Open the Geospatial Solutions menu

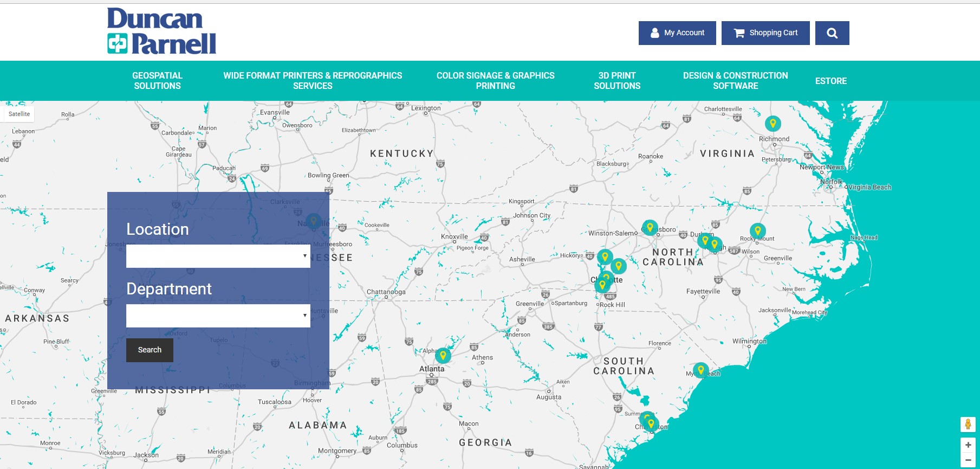(158, 81)
